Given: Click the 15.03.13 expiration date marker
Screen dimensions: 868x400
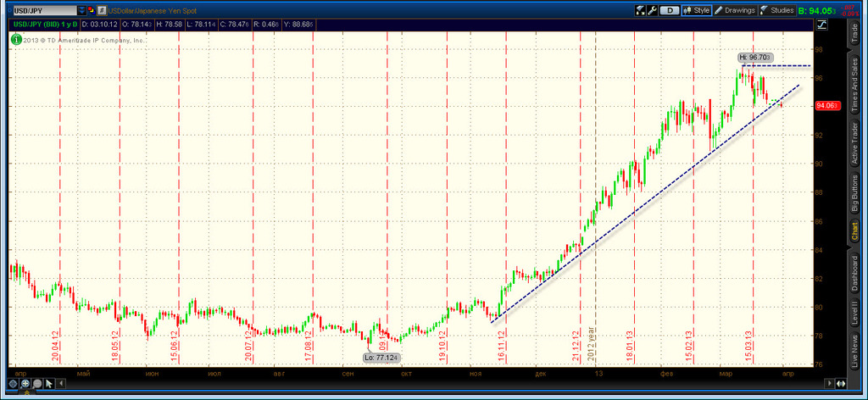Looking at the screenshot, I should (x=749, y=346).
